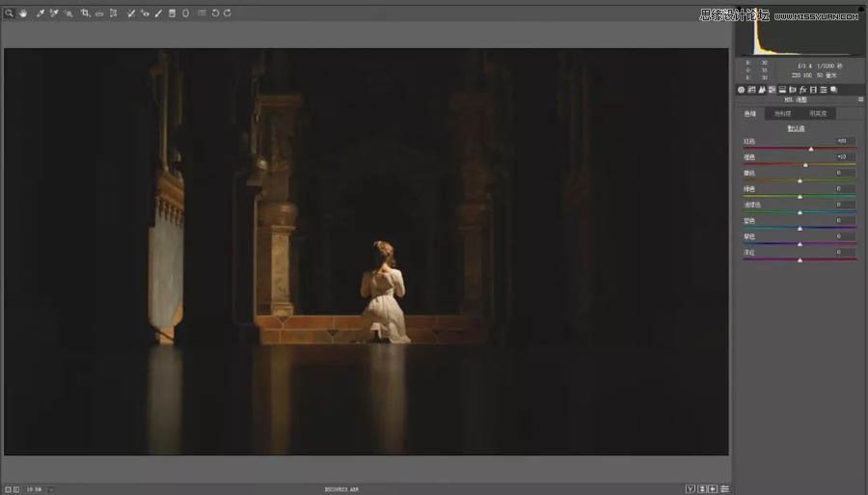Select the Graduated Filter tool
Screen dimensions: 868x495
pyautogui.click(x=173, y=13)
